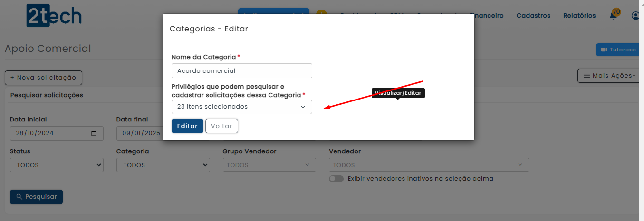Open the Tutoriais video button
Viewport: 644px width, 221px height.
618,50
